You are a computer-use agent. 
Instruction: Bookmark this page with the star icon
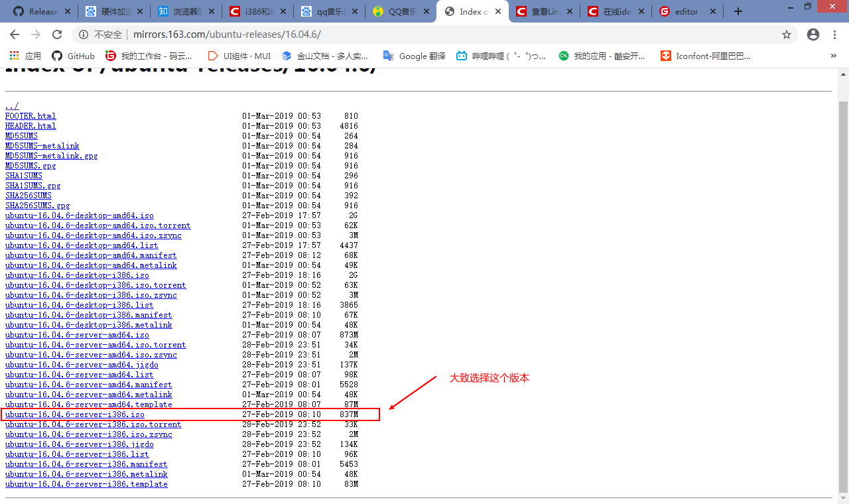(787, 34)
